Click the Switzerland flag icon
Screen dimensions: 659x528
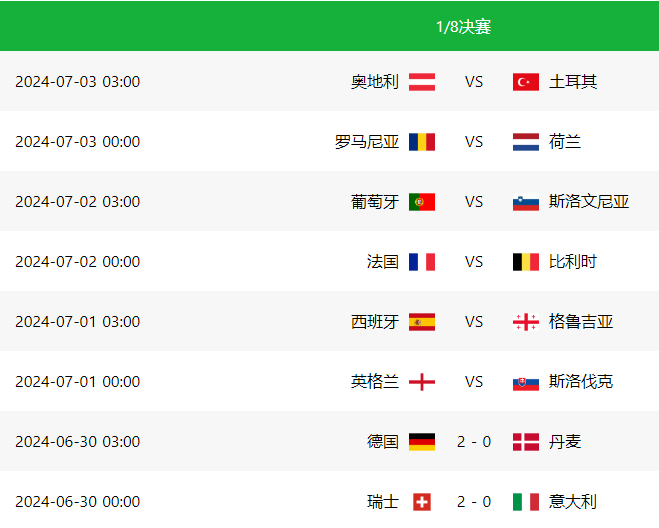[x=422, y=502]
